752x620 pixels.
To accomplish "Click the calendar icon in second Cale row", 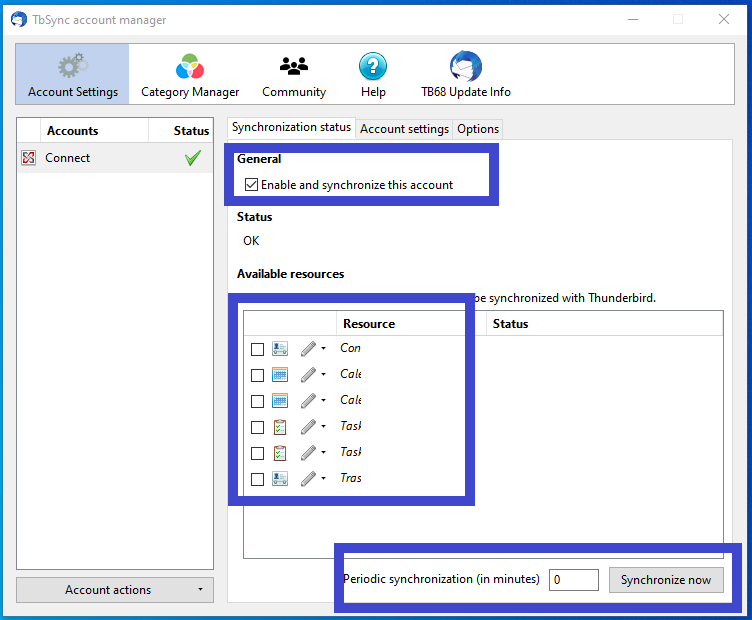I will (x=280, y=400).
